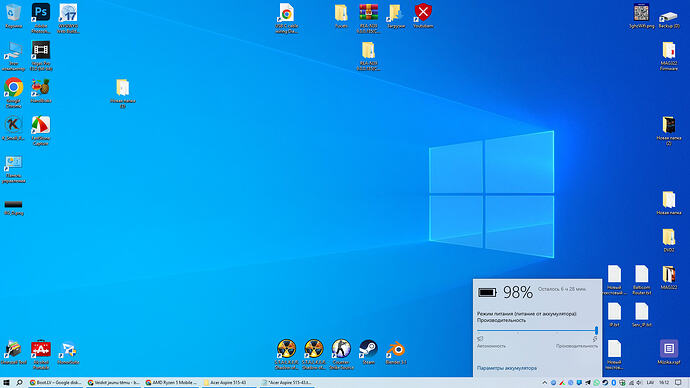Open the This PC computer icon
Viewport: 690px width, 388px height.
13,55
